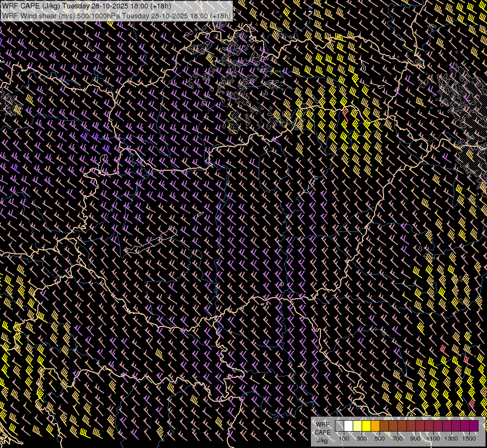487x448 pixels.
Task: Click the red wind barb in the upper-right yellow band
Action: pyautogui.click(x=345, y=113)
